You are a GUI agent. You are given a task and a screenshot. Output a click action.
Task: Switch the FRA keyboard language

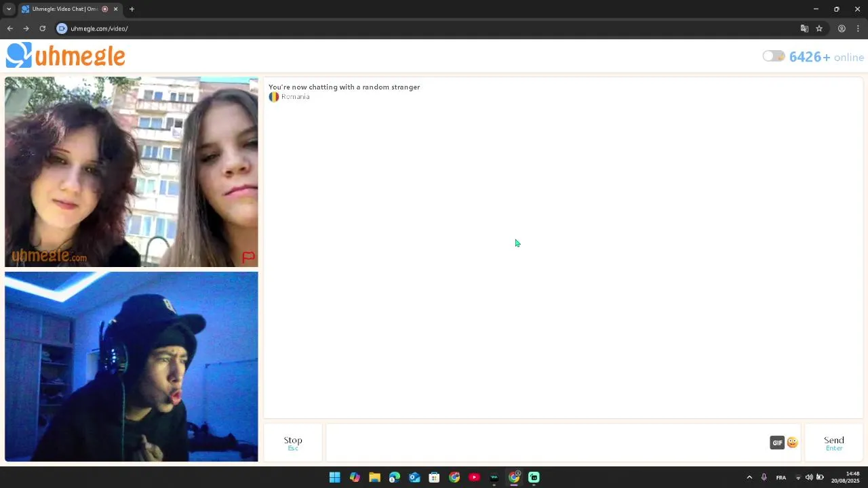click(781, 477)
